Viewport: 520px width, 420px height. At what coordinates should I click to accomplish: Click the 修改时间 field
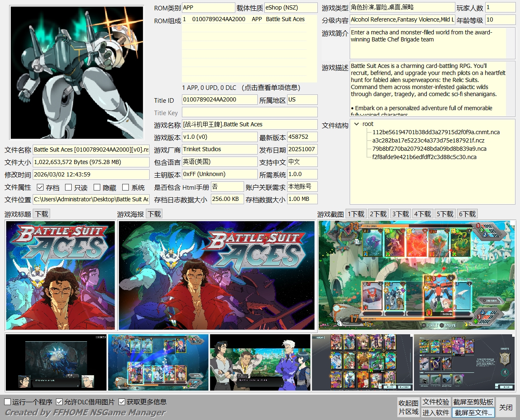(91, 175)
